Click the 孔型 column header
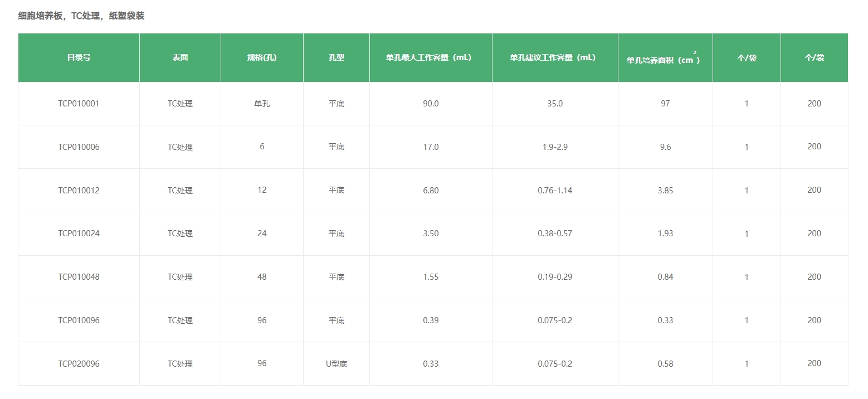The height and width of the screenshot is (399, 868). (x=337, y=57)
